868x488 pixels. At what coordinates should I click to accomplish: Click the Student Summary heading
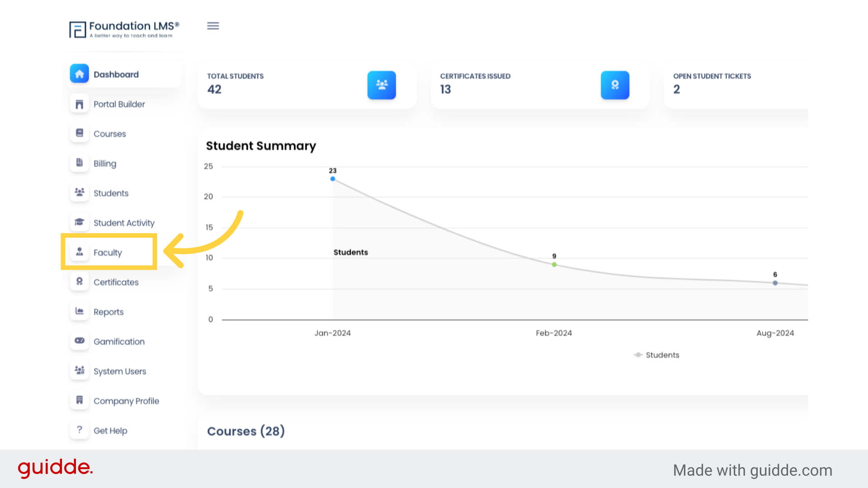[261, 146]
